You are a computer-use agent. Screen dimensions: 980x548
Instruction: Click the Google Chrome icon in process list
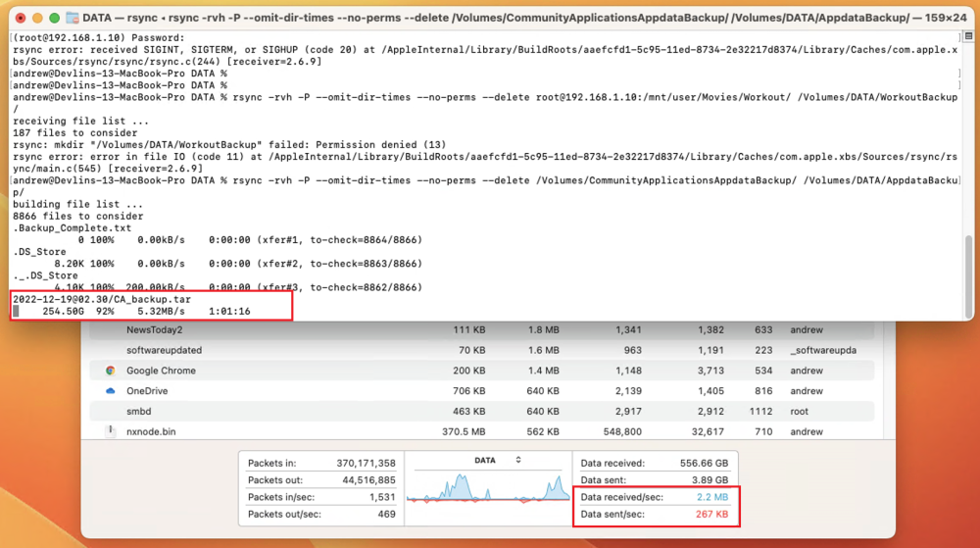[111, 371]
